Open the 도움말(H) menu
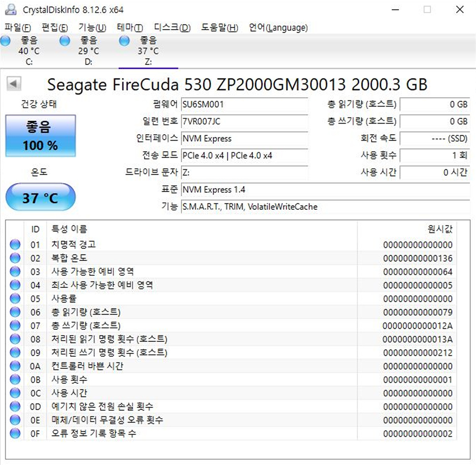This screenshot has height=465, width=476. pyautogui.click(x=219, y=27)
